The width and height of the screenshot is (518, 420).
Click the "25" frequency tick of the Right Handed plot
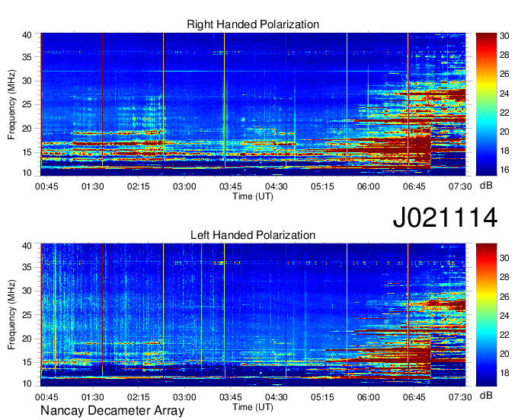[x=27, y=105]
